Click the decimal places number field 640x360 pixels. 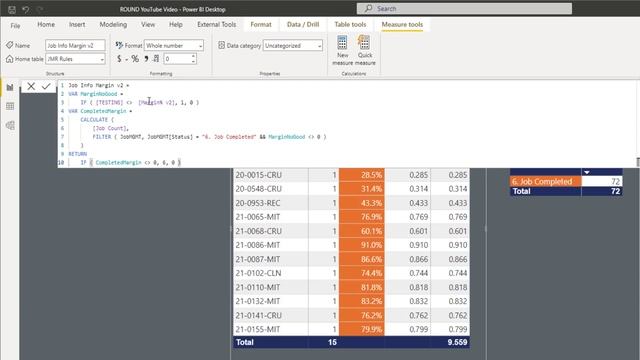pyautogui.click(x=177, y=59)
